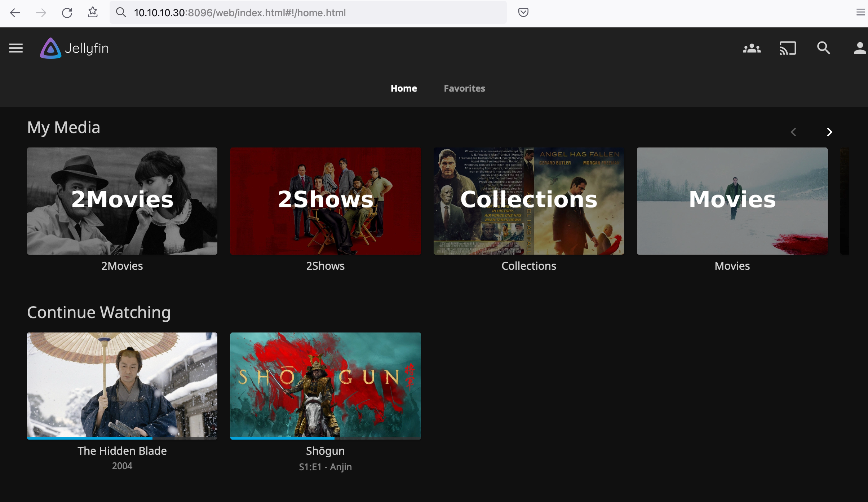
Task: Open the 2Movies library card
Action: click(122, 201)
